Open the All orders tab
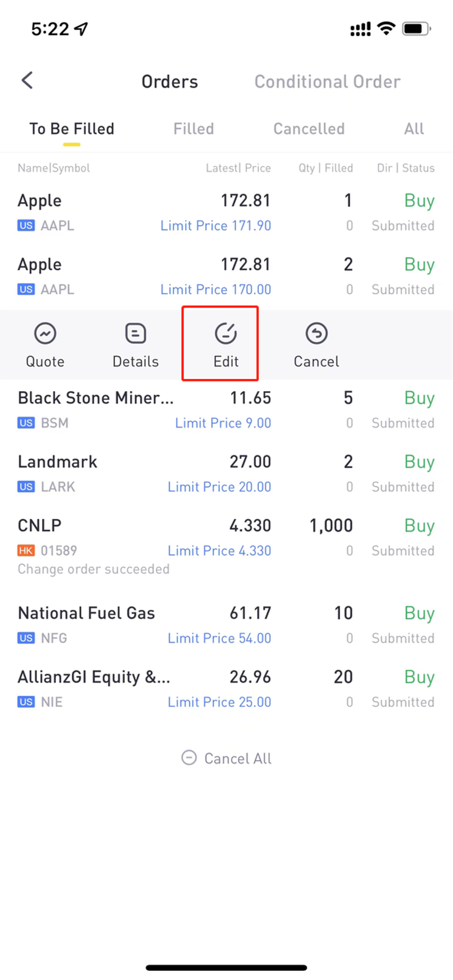Screen dimensions: 453x980 [x=414, y=129]
